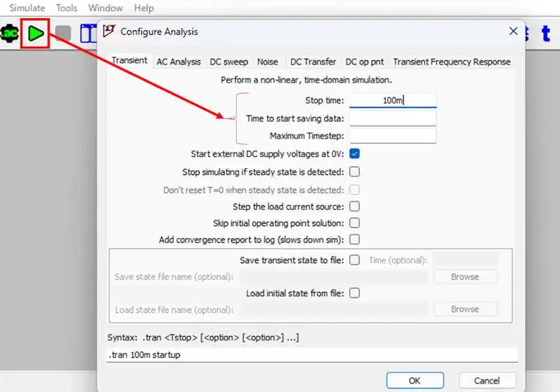Select the Transient Frequency Response tab
This screenshot has width=560, height=392.
[x=451, y=62]
